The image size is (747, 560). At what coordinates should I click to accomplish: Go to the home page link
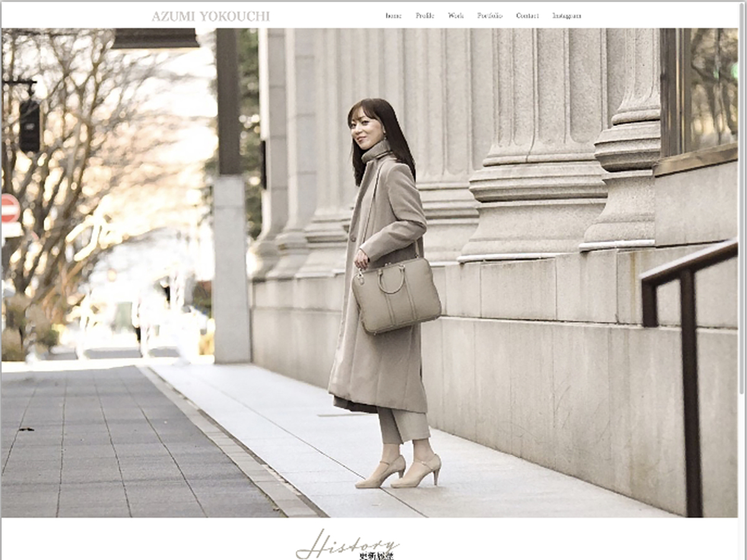click(x=393, y=16)
